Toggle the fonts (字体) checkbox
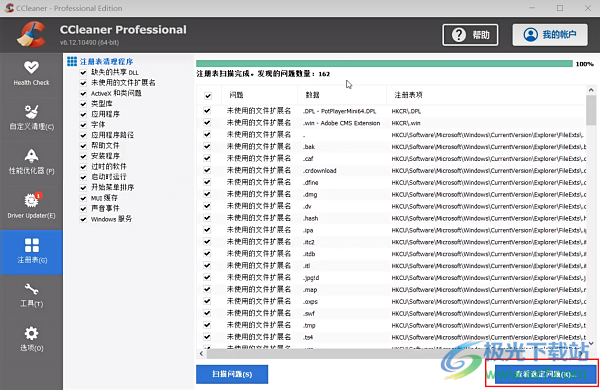Viewport: 600px width, 390px height. 83,125
